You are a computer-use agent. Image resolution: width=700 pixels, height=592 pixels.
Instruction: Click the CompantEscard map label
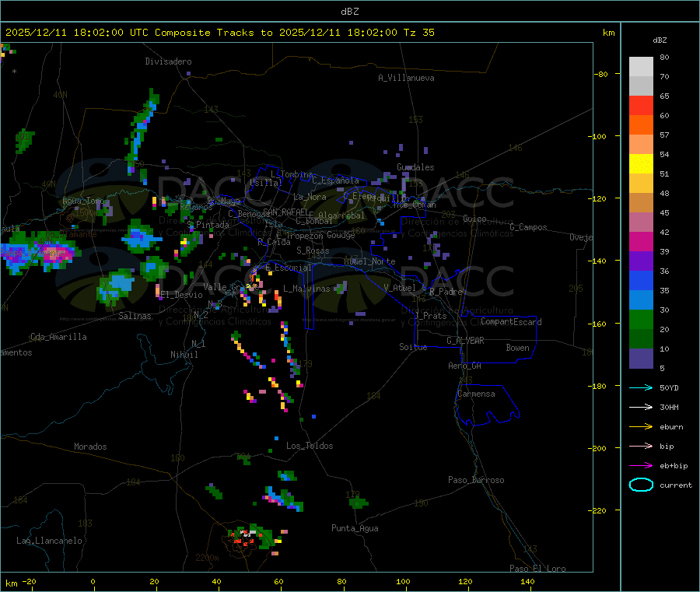click(511, 322)
